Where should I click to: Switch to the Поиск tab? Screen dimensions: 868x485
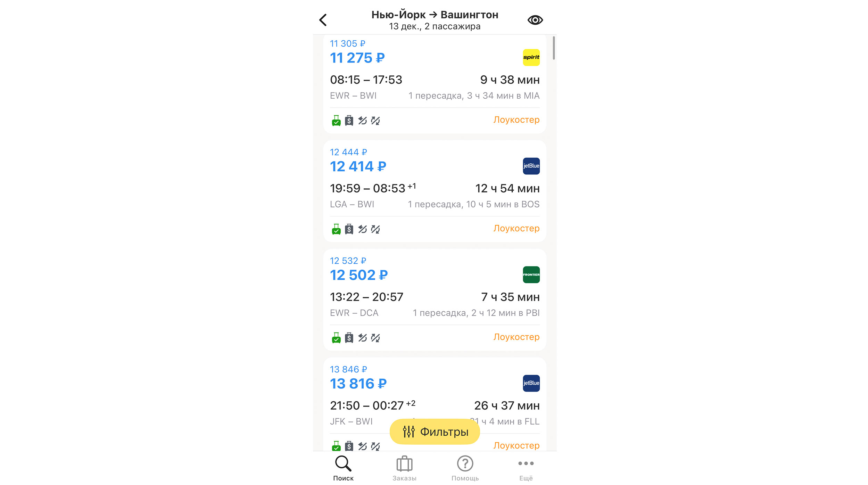343,468
